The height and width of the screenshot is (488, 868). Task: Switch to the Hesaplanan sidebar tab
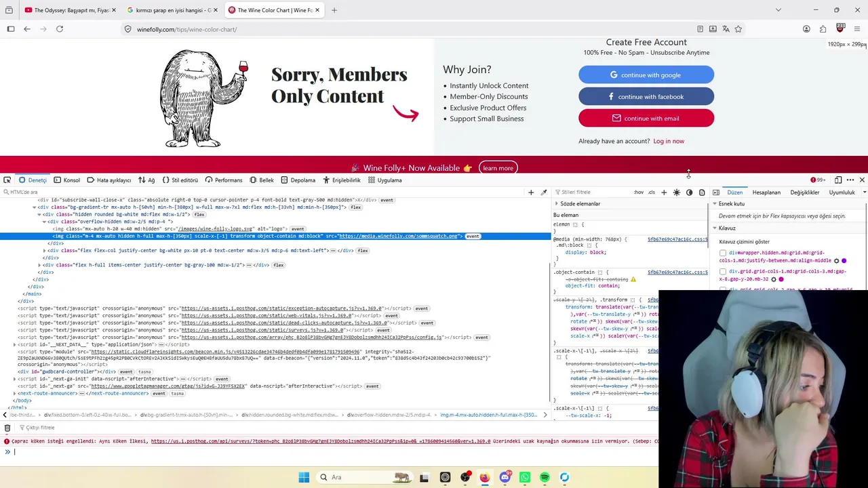(x=766, y=192)
